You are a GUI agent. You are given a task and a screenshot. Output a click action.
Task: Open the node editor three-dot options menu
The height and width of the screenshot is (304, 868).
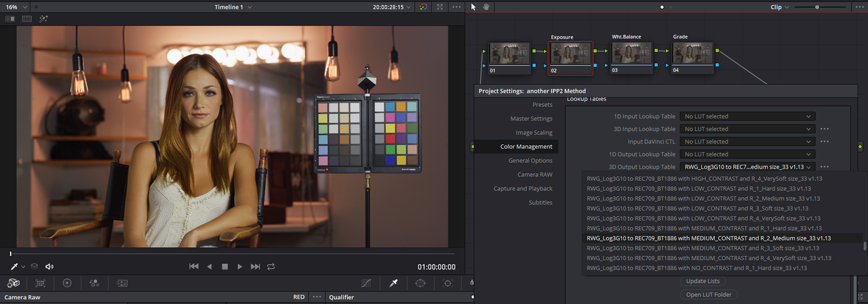click(x=859, y=7)
